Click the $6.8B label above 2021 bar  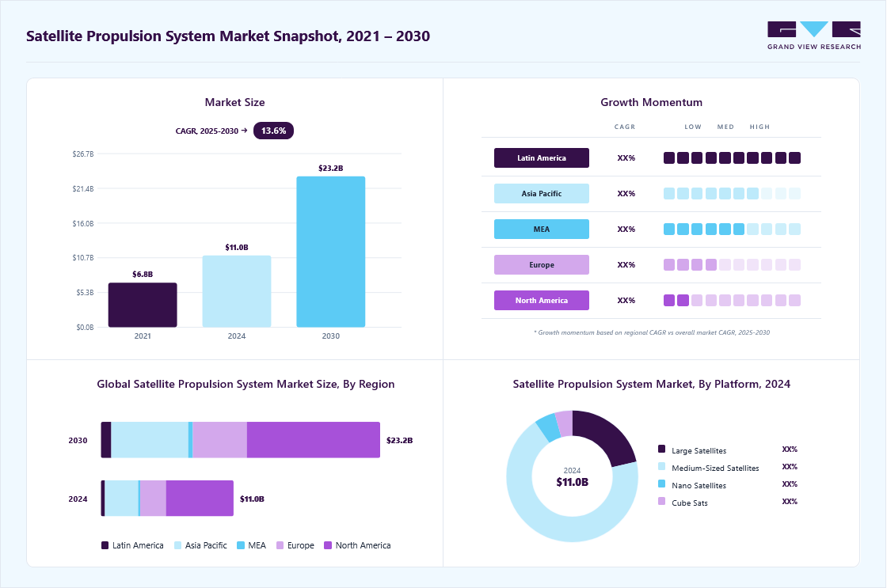[143, 274]
